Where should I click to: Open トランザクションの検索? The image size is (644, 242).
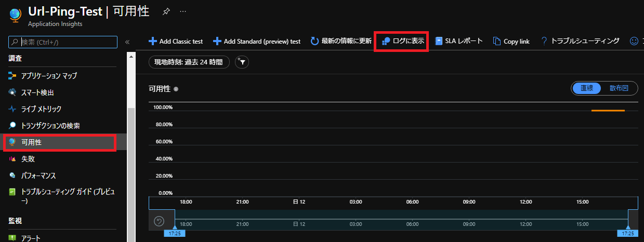[50, 126]
